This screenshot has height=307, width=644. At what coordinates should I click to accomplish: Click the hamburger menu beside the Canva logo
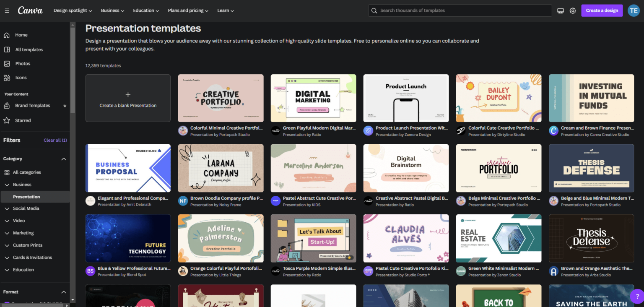tap(7, 10)
